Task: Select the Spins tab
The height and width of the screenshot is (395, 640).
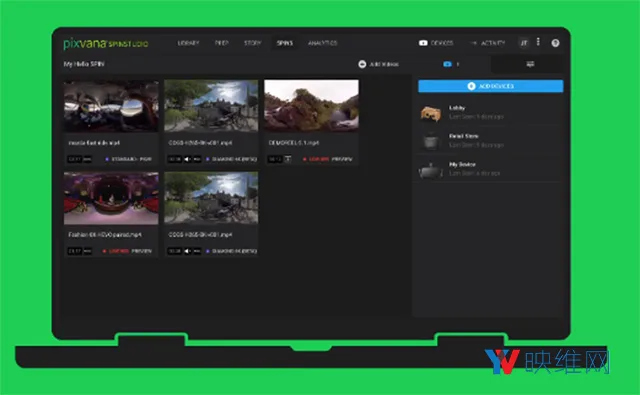Action: point(284,43)
